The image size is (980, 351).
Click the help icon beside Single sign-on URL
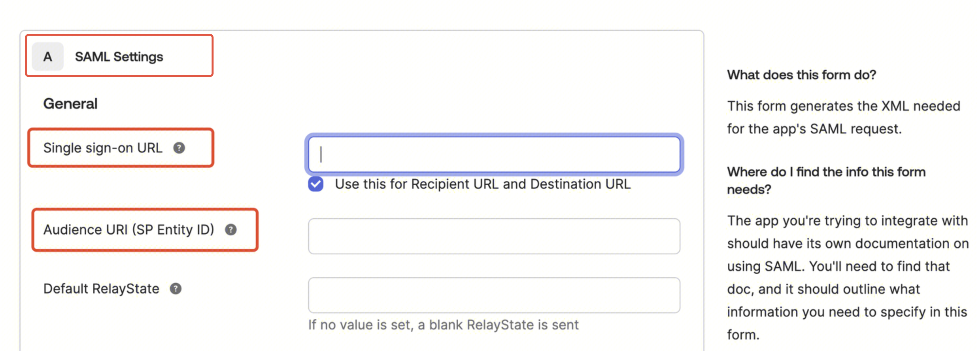(179, 147)
